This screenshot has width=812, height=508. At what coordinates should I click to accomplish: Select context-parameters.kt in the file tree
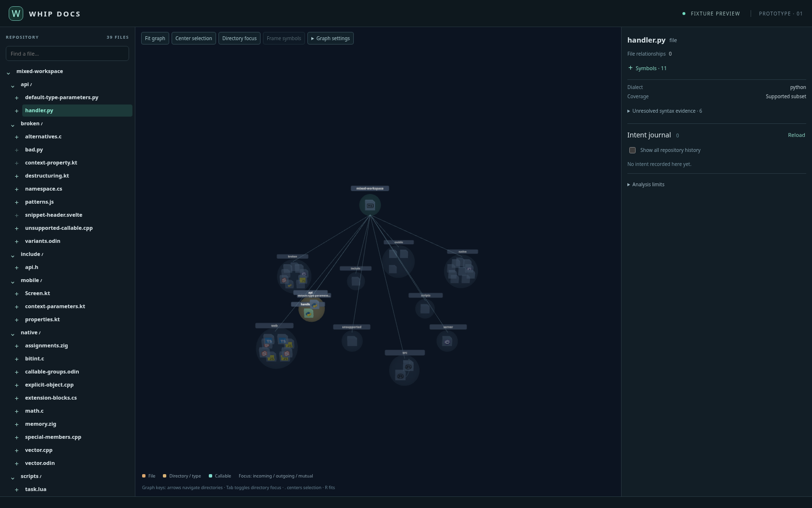point(55,306)
